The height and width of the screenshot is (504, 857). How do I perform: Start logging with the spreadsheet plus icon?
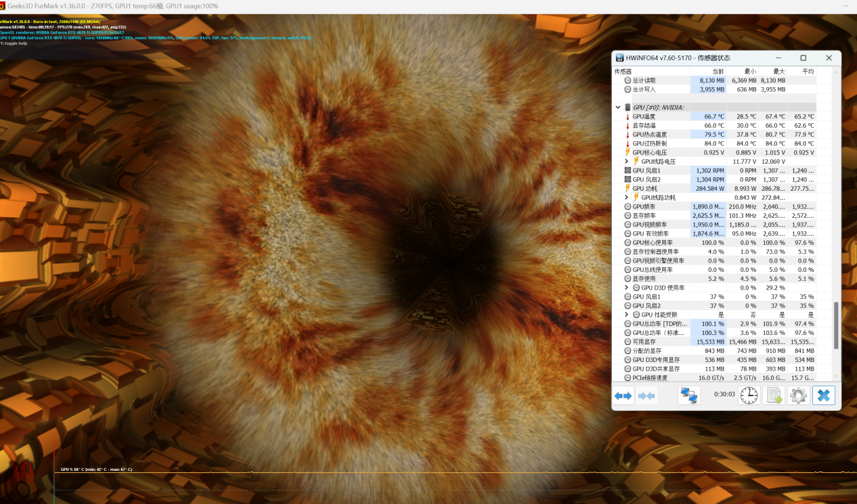point(774,396)
